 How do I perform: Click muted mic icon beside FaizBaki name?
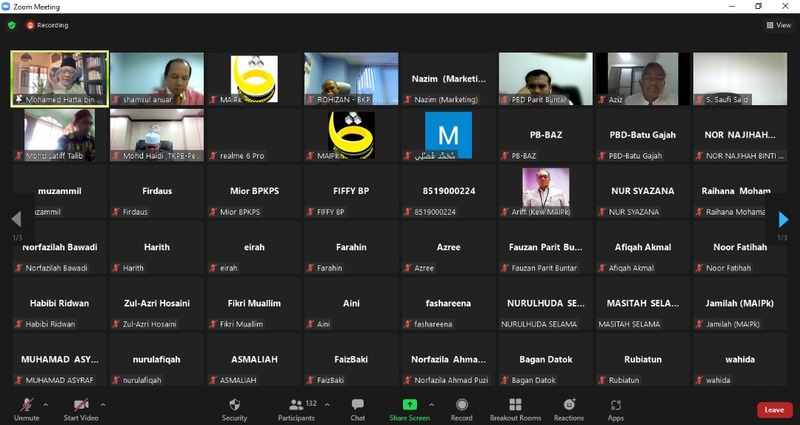pos(310,380)
